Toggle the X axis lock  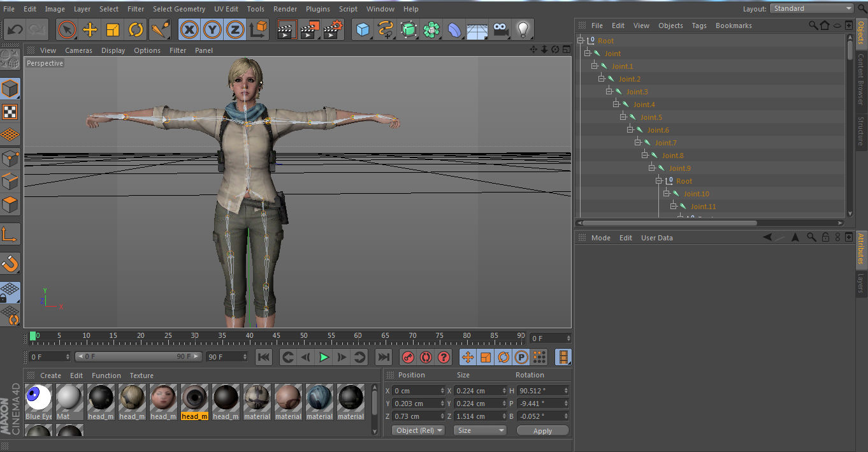[189, 30]
